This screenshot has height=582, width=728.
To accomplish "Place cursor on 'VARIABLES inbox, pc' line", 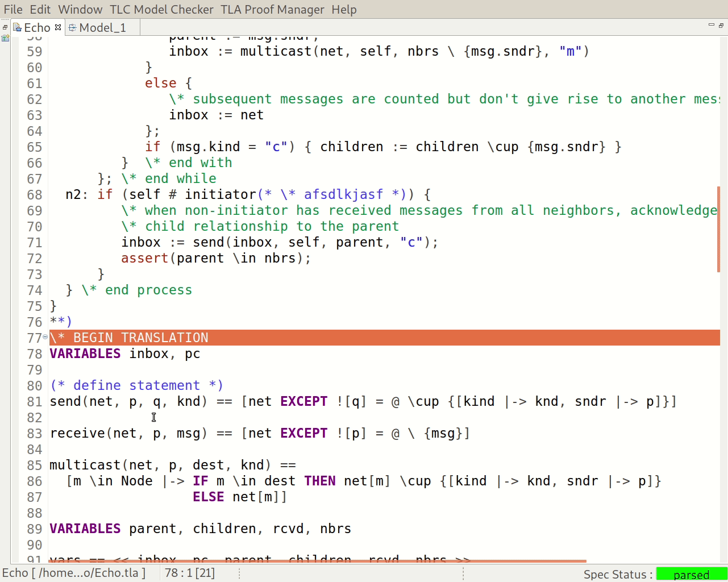I will [125, 354].
